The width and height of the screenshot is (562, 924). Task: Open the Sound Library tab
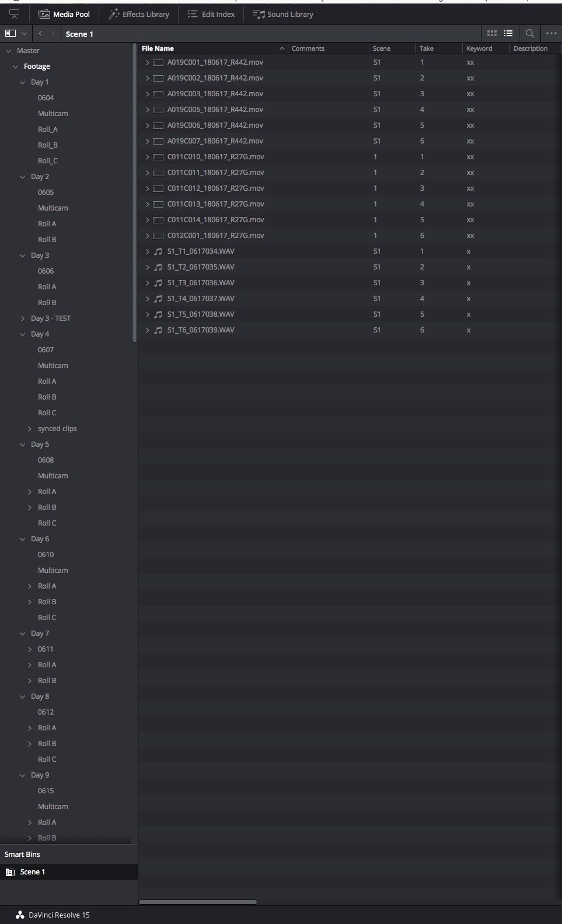[283, 14]
